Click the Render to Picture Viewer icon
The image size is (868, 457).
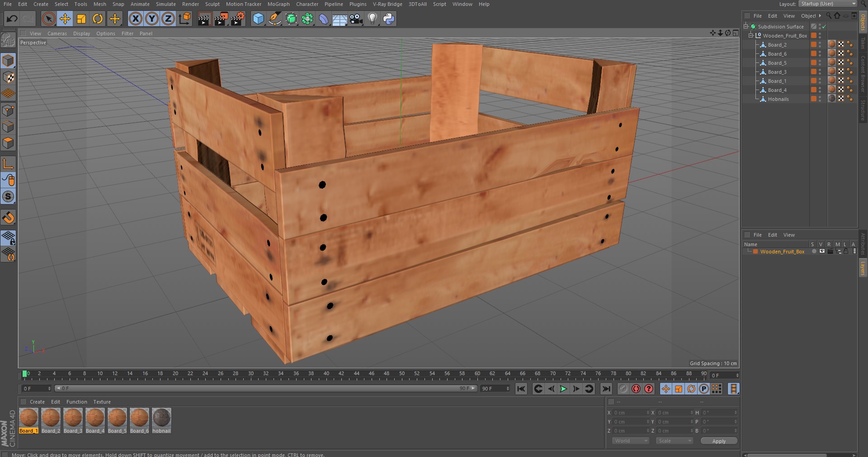click(x=221, y=19)
